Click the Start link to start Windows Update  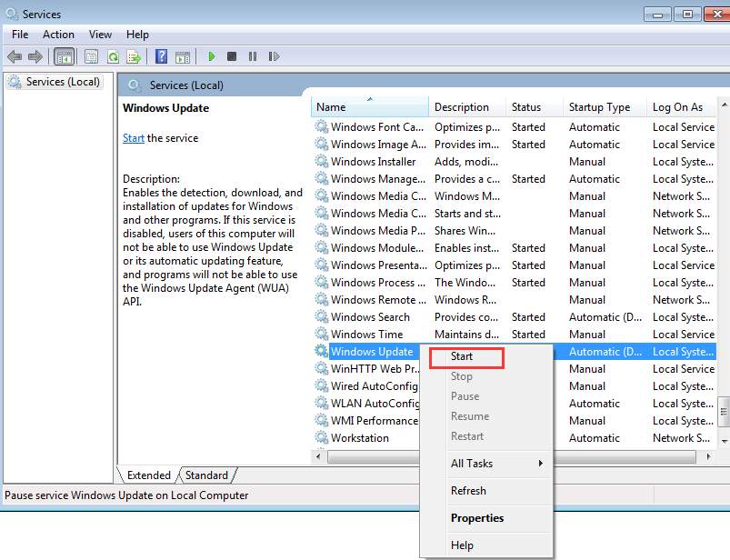(133, 137)
